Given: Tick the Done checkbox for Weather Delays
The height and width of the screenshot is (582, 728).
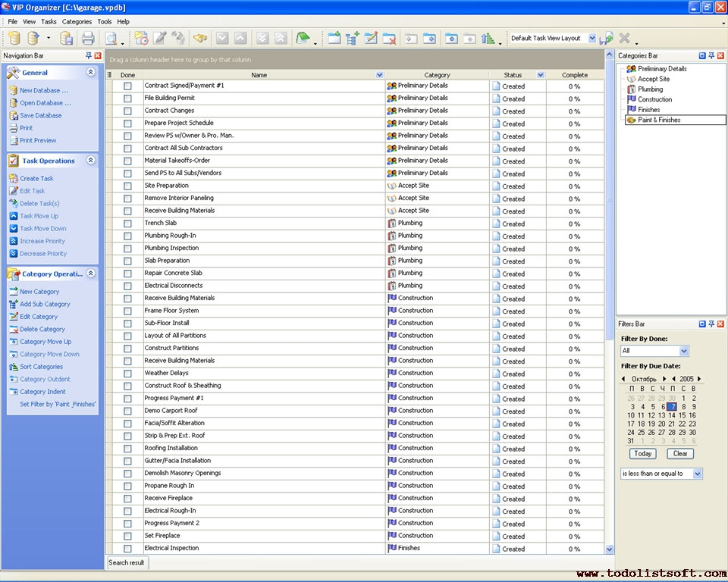Looking at the screenshot, I should coord(127,374).
